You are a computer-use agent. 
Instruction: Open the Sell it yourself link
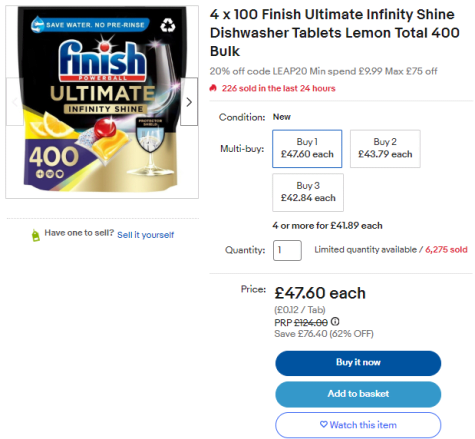(145, 235)
